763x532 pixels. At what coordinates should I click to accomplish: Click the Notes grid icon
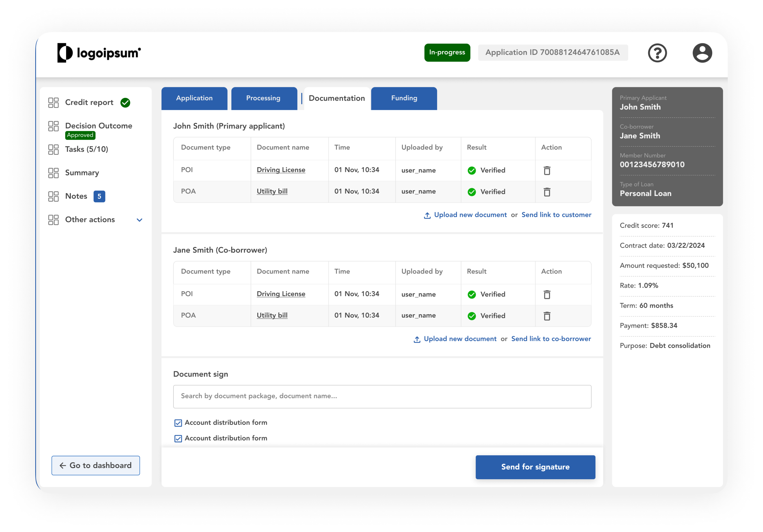53,196
